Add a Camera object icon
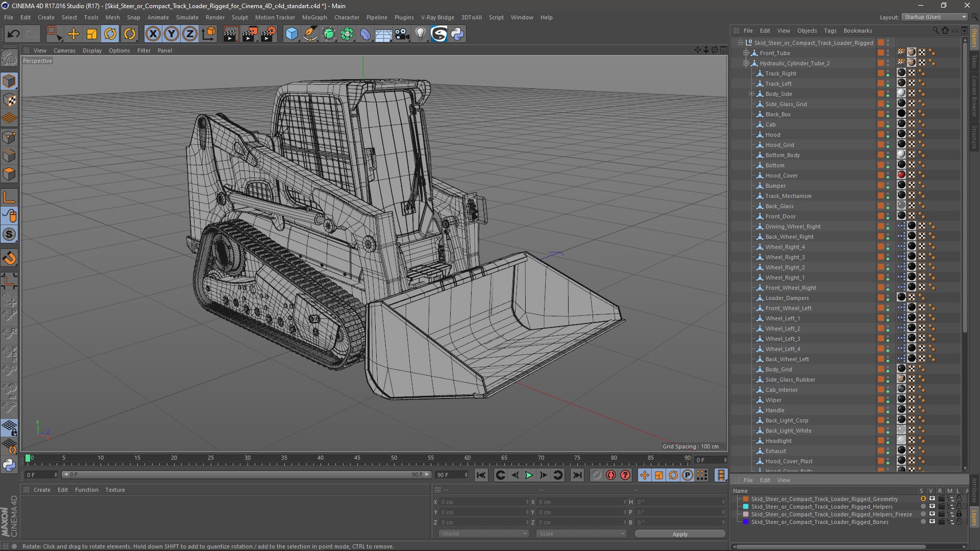 tap(402, 34)
